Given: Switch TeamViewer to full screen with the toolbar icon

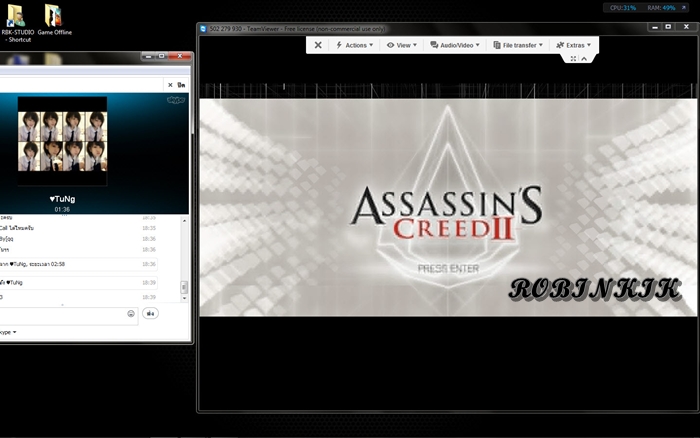Looking at the screenshot, I should pyautogui.click(x=573, y=58).
